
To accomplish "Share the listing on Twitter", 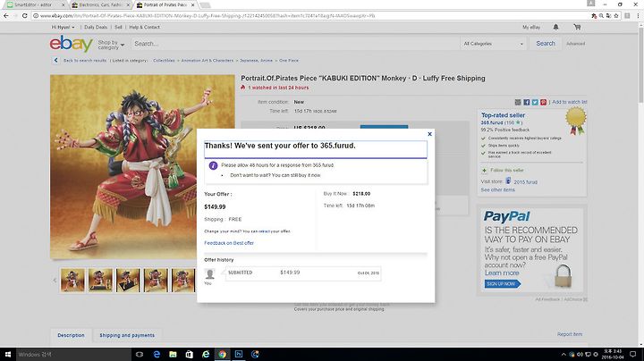I will pyautogui.click(x=535, y=102).
